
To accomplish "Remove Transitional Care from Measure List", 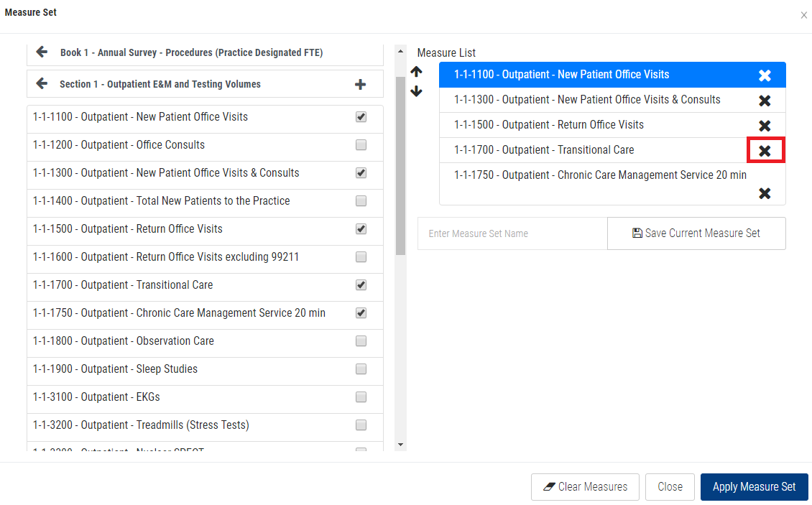I will (765, 151).
